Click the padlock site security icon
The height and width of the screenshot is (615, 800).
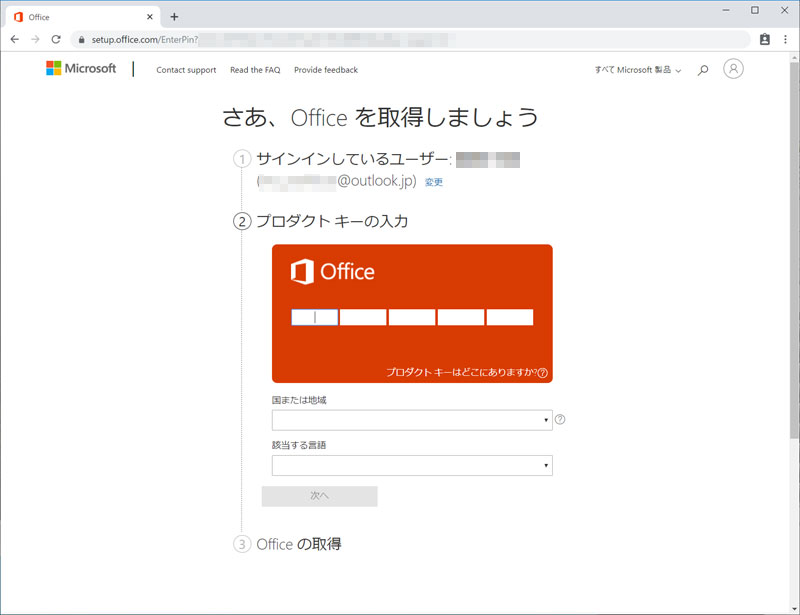click(x=81, y=39)
